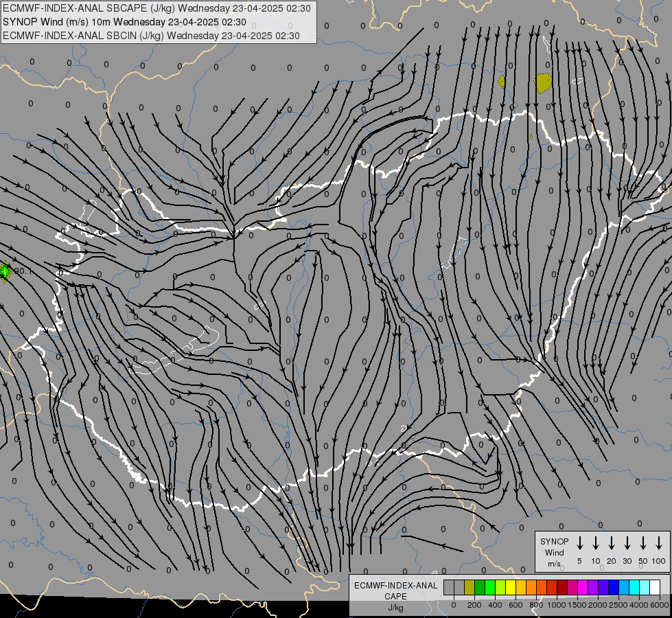Click the 100 m/s wind arrow in legend
Screen dimensions: 672x618
(659, 543)
